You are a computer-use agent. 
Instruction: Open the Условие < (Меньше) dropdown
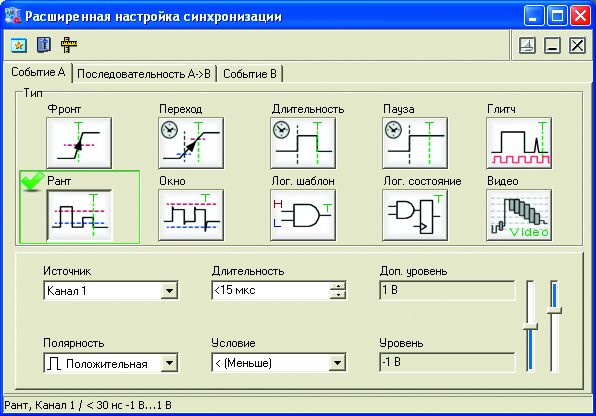337,363
